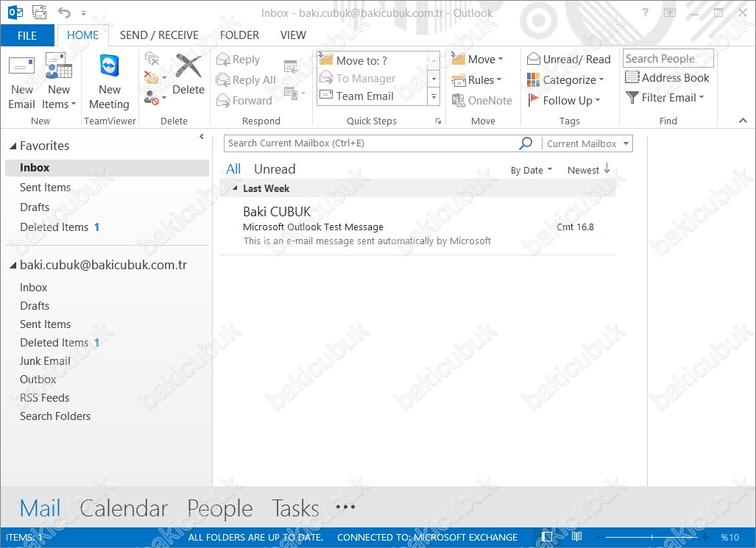Click the zoom out minus button

[x=599, y=537]
